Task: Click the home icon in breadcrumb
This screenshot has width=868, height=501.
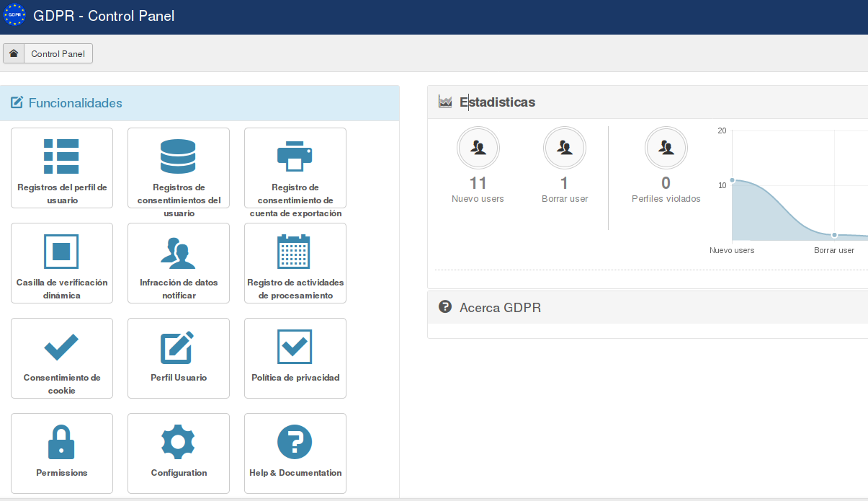Action: pyautogui.click(x=14, y=53)
